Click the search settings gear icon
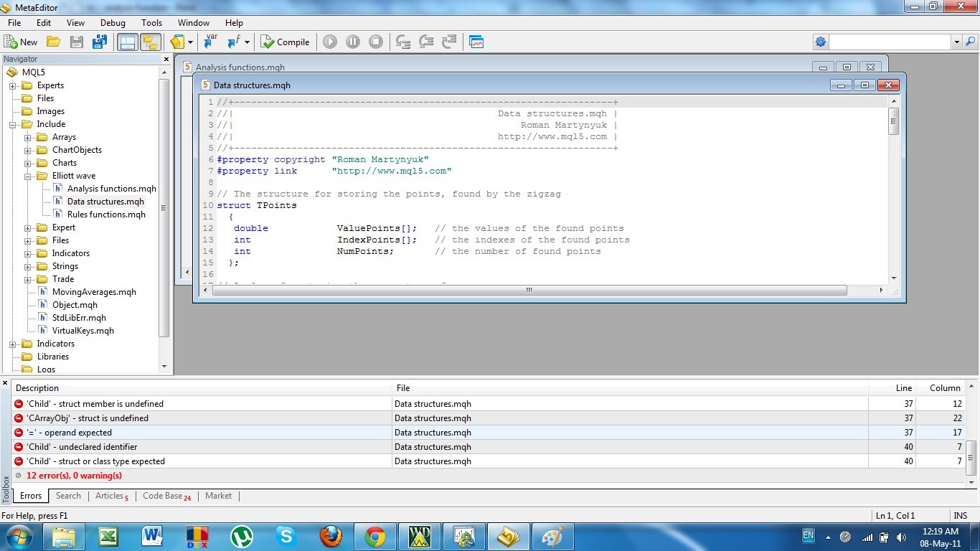Screen dimensions: 980x551 (x=821, y=42)
